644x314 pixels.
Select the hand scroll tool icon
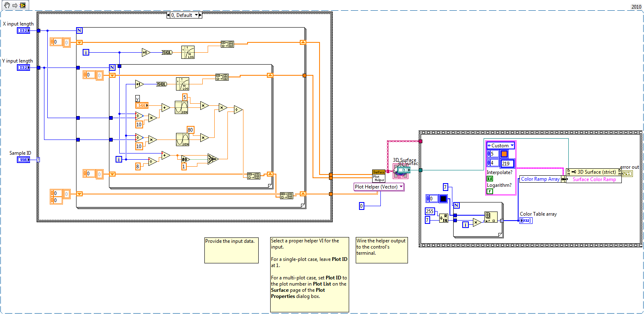(7, 6)
